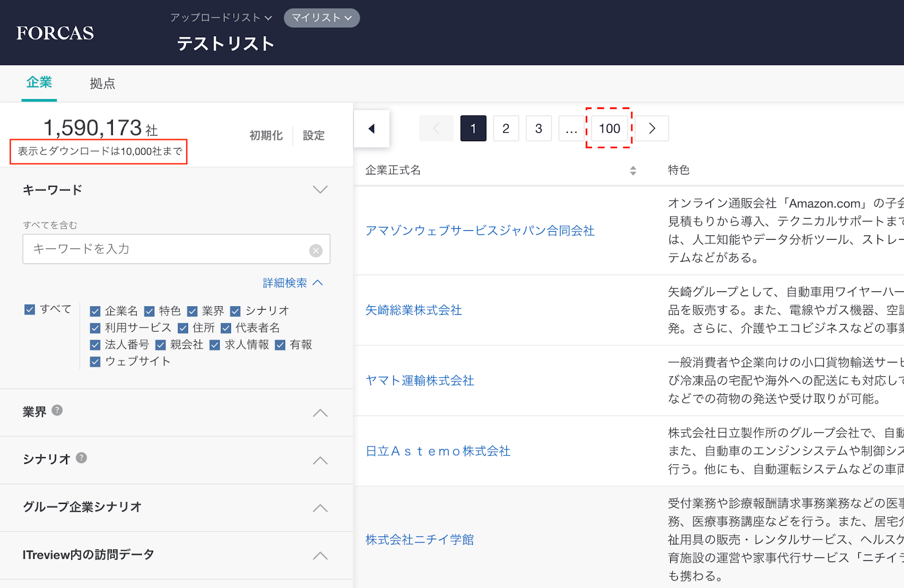Click help icon next to 業界
The width and height of the screenshot is (904, 588).
click(x=57, y=410)
